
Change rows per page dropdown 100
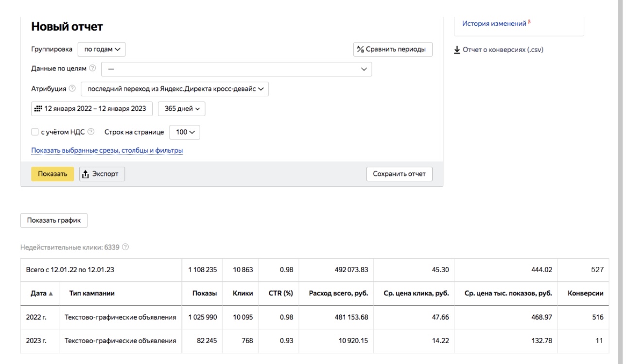coord(184,132)
